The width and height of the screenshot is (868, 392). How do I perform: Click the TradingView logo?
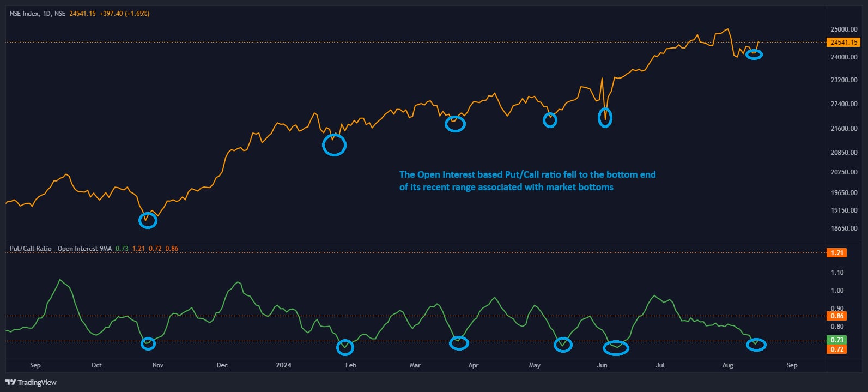(x=31, y=382)
